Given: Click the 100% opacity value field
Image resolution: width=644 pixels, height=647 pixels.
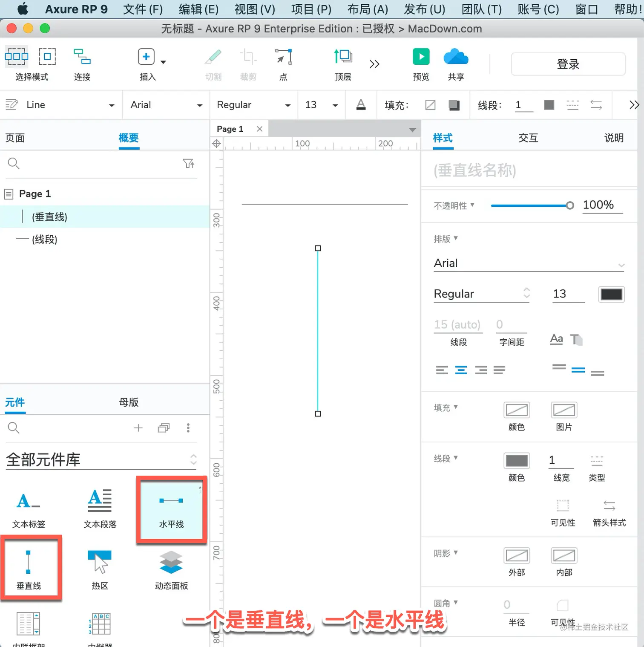Looking at the screenshot, I should coord(602,205).
